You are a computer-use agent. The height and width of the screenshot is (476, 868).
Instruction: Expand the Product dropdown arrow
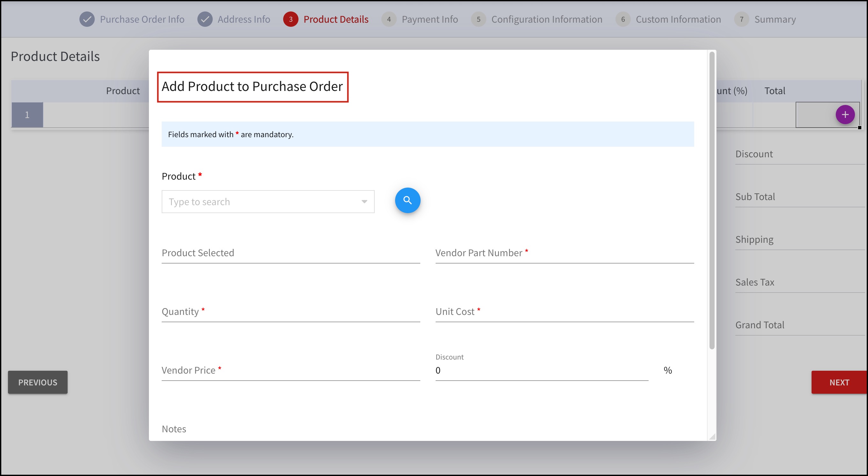point(364,202)
